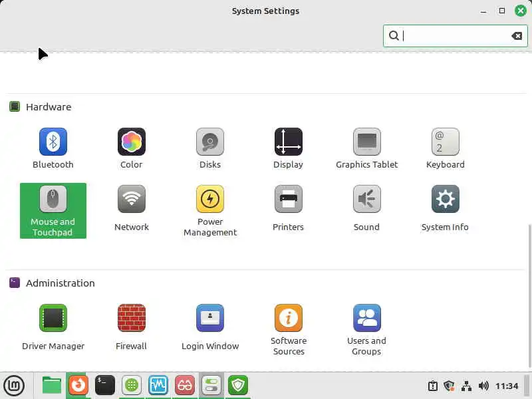Open the Linux Mint start menu
The height and width of the screenshot is (399, 532).
[x=14, y=386]
